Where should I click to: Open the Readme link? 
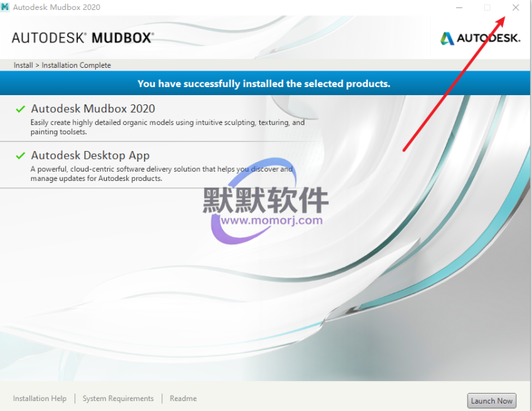point(183,398)
